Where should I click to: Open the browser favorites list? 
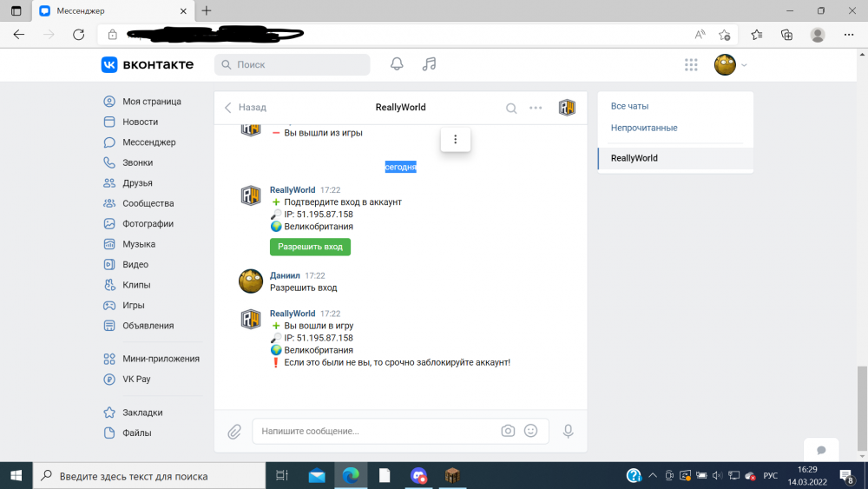pos(757,35)
